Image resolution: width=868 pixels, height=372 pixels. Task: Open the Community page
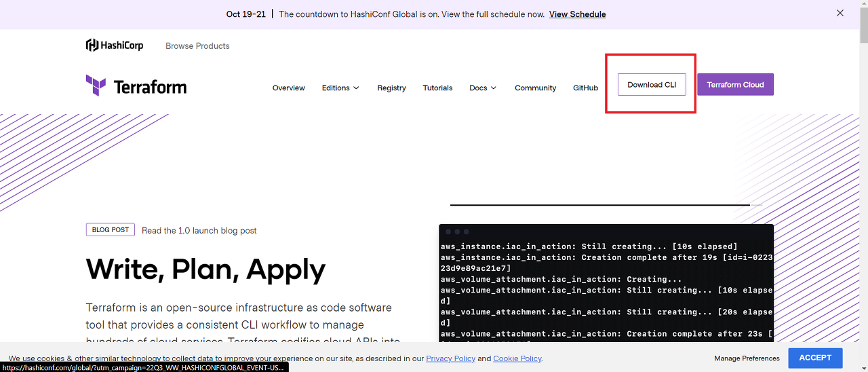point(535,88)
